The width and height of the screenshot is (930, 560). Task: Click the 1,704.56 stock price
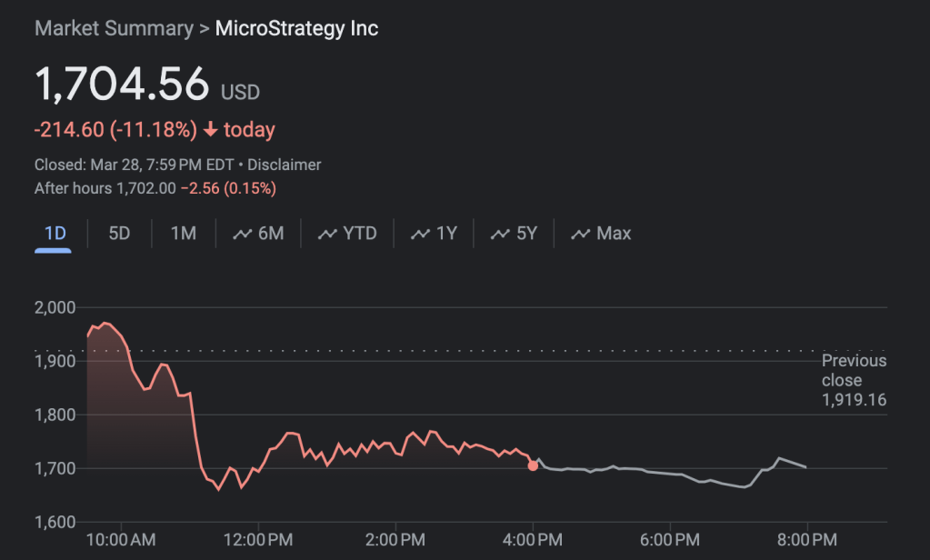[122, 85]
